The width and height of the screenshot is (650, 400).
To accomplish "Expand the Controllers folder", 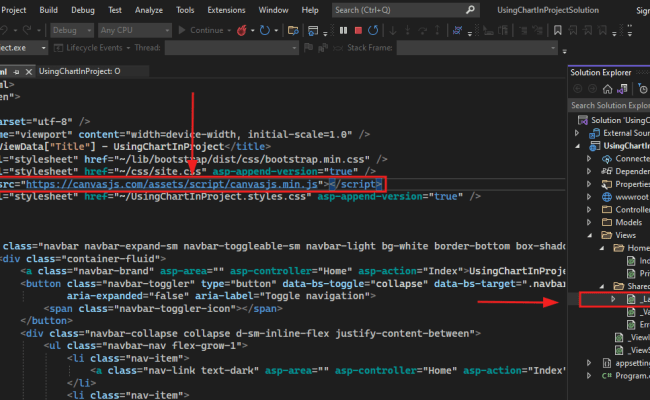I will [x=589, y=210].
